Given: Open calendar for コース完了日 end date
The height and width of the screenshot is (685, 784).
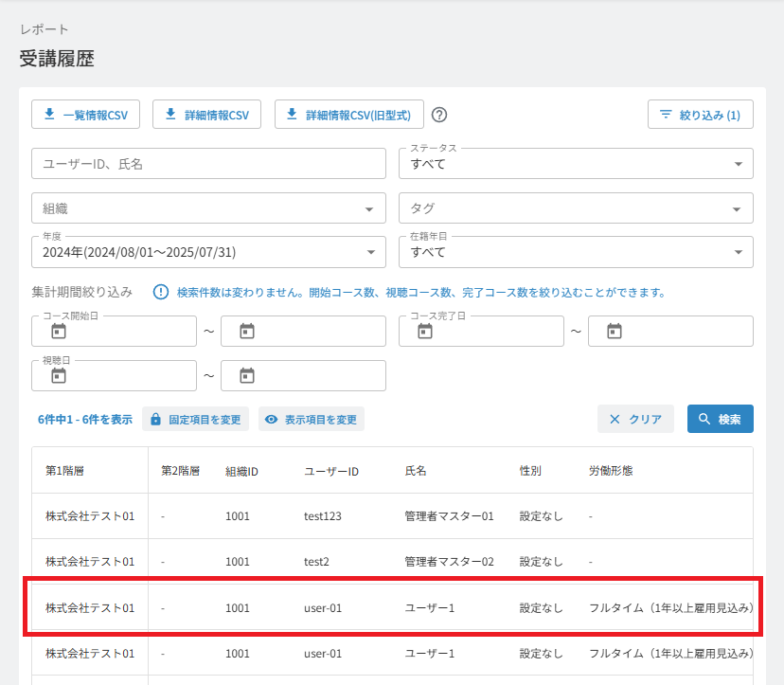Looking at the screenshot, I should pos(614,332).
